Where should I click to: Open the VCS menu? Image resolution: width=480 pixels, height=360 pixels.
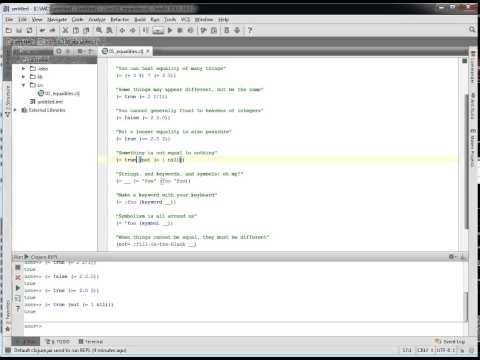(x=185, y=20)
